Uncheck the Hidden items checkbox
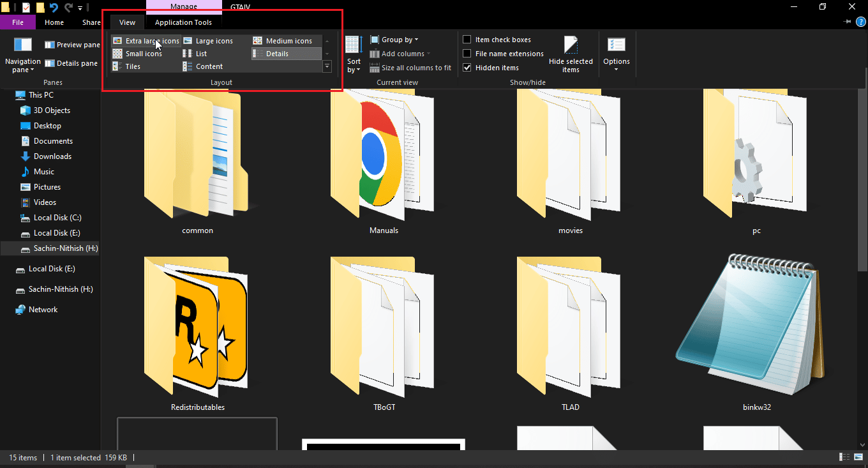The width and height of the screenshot is (868, 468). pyautogui.click(x=467, y=68)
